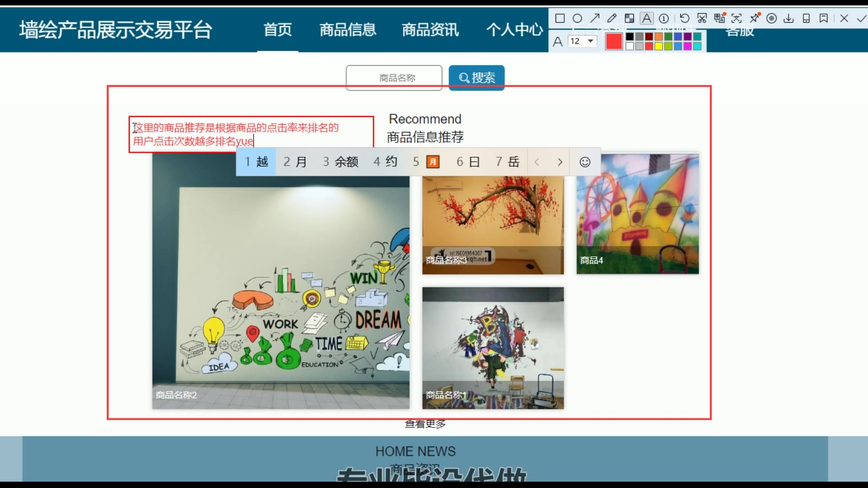868x488 pixels.
Task: Start screen recording with the record icon
Action: click(772, 18)
